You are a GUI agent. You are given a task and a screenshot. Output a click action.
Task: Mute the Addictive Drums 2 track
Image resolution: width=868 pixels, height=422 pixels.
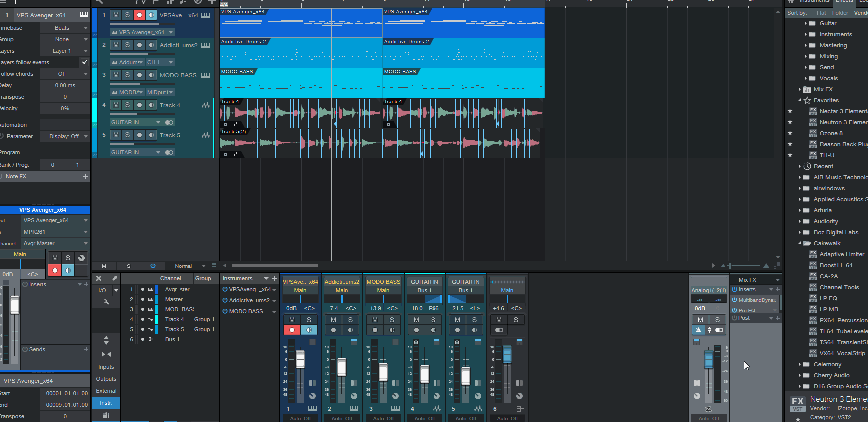coord(116,45)
